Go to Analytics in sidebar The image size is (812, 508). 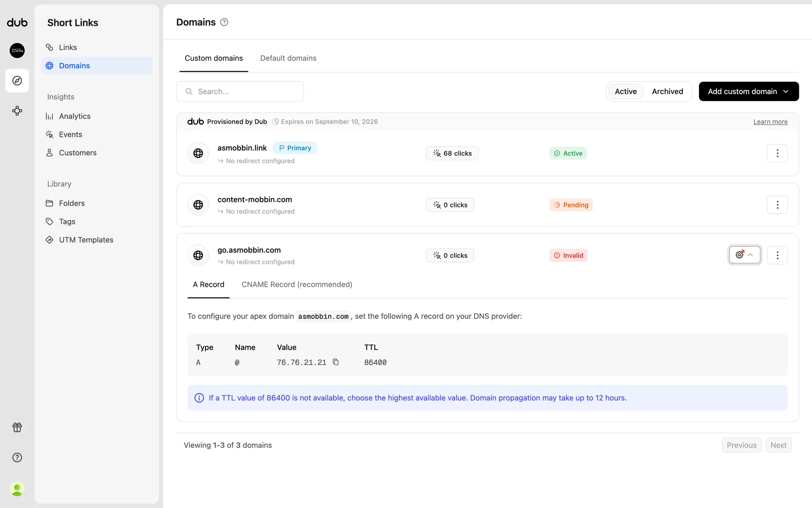tap(74, 116)
